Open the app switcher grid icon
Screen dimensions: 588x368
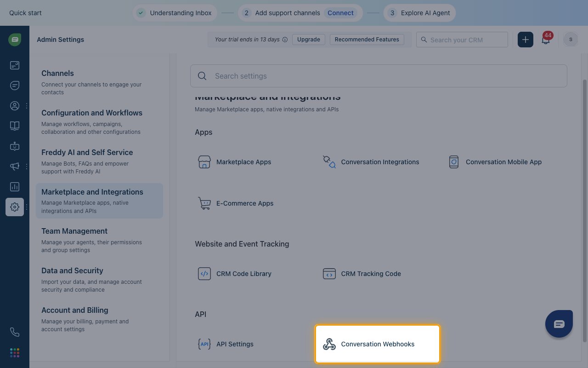tap(15, 353)
